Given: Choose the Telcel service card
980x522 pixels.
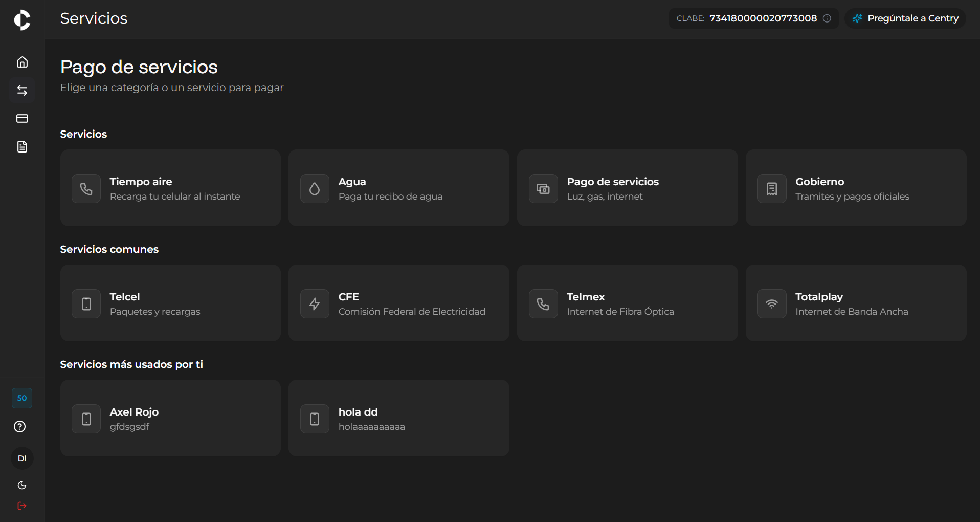Looking at the screenshot, I should (x=170, y=303).
